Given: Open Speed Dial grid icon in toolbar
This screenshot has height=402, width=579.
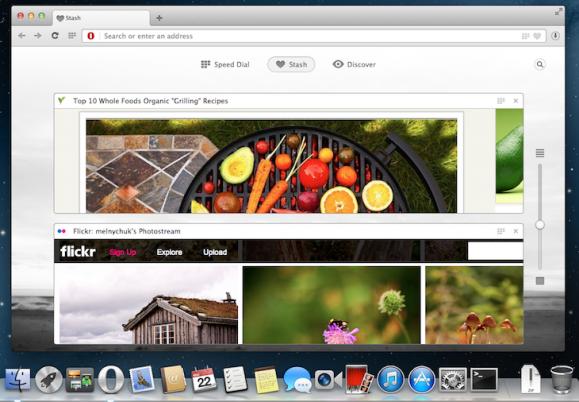Looking at the screenshot, I should [x=72, y=36].
